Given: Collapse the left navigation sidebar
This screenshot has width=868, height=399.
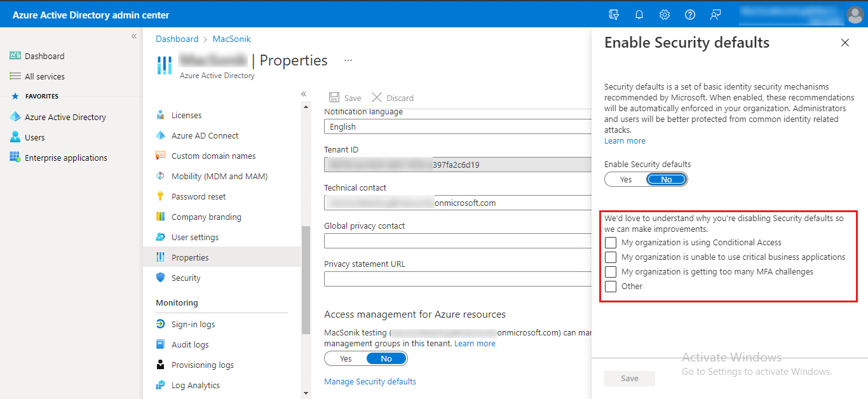Looking at the screenshot, I should pyautogui.click(x=134, y=36).
